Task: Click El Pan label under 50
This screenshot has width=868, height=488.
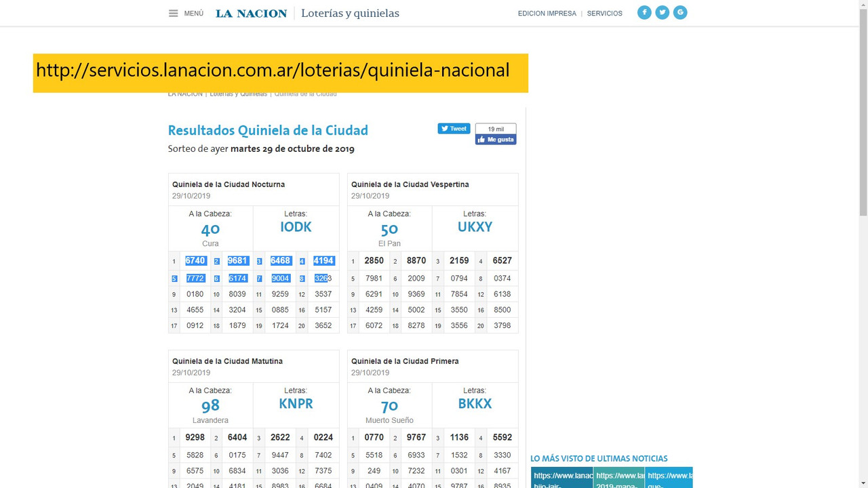Action: (x=389, y=243)
